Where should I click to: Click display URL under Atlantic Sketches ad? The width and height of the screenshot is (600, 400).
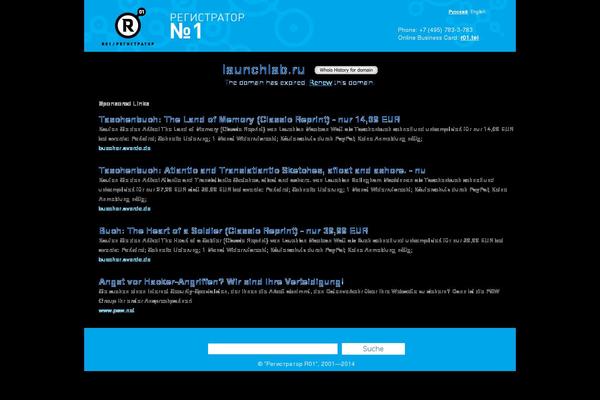pos(124,209)
